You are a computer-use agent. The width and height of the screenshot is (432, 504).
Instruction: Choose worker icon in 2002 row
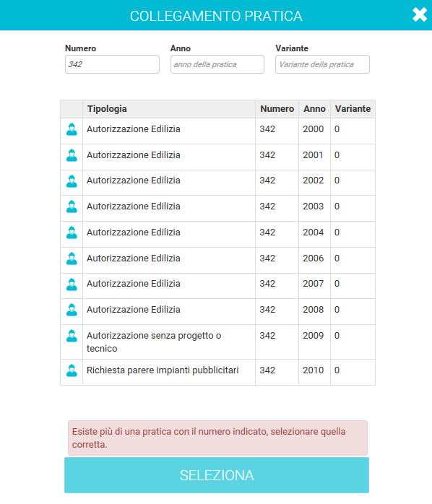pos(72,181)
